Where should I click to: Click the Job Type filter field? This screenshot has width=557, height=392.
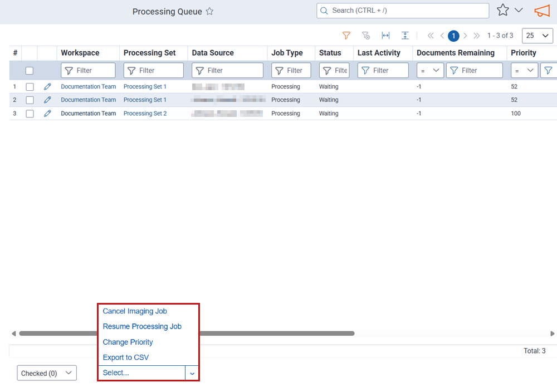coord(291,70)
